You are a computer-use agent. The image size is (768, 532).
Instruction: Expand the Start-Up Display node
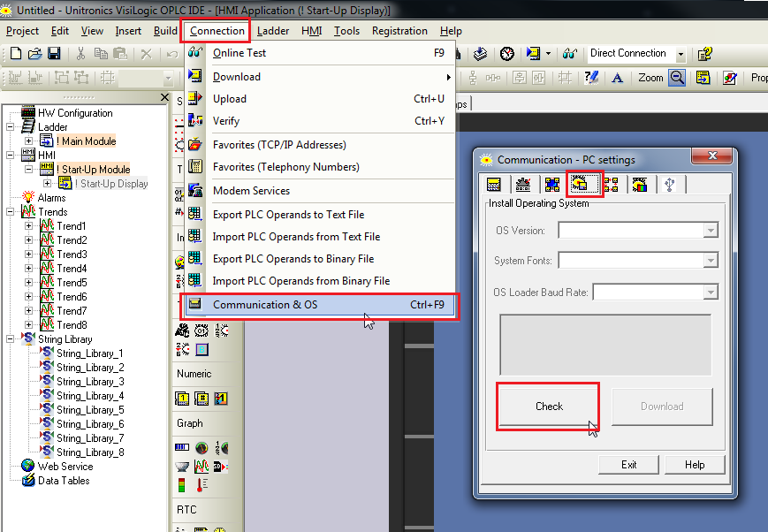point(48,184)
